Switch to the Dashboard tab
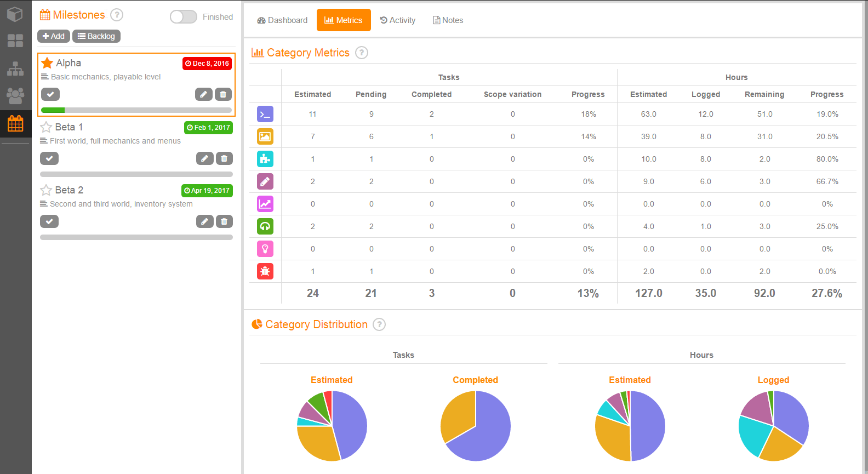This screenshot has height=474, width=868. [x=282, y=20]
